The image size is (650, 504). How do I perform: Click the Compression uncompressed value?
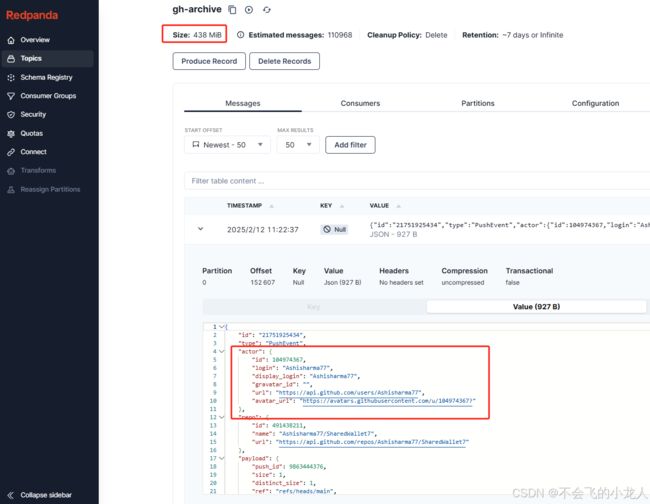[463, 282]
